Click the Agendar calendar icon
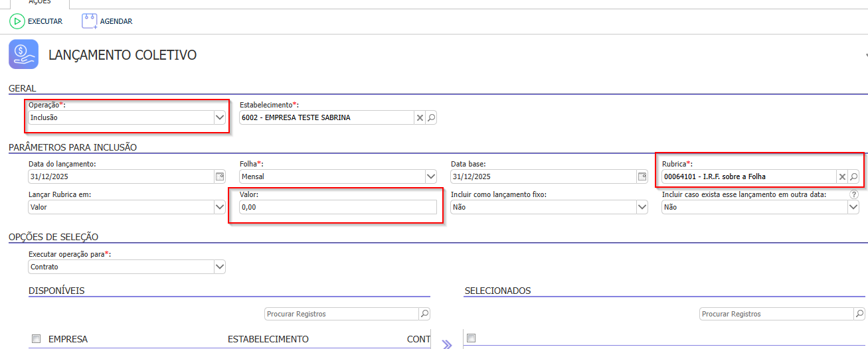This screenshot has height=349, width=868. (x=89, y=21)
